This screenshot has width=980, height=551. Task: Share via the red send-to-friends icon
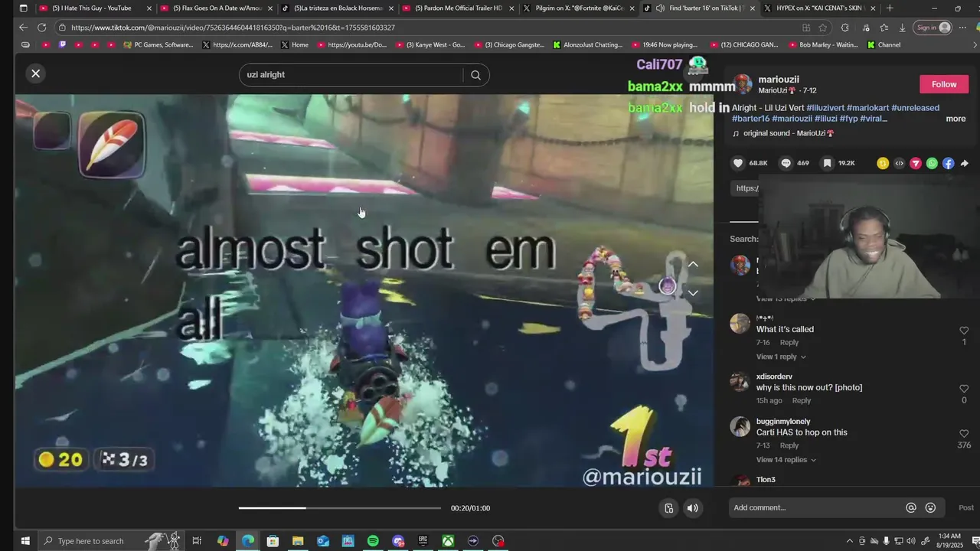click(x=915, y=163)
